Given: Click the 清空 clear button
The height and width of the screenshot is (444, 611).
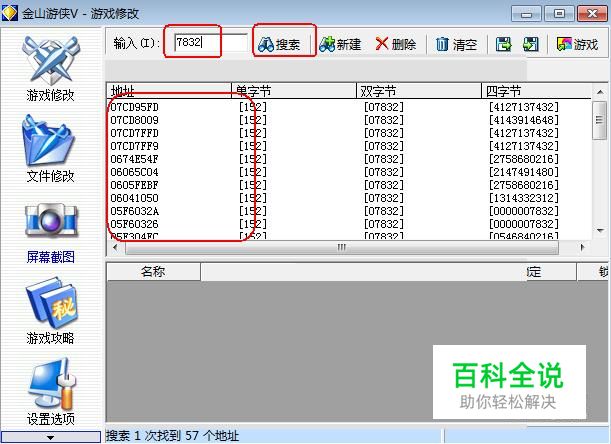Looking at the screenshot, I should (x=456, y=44).
